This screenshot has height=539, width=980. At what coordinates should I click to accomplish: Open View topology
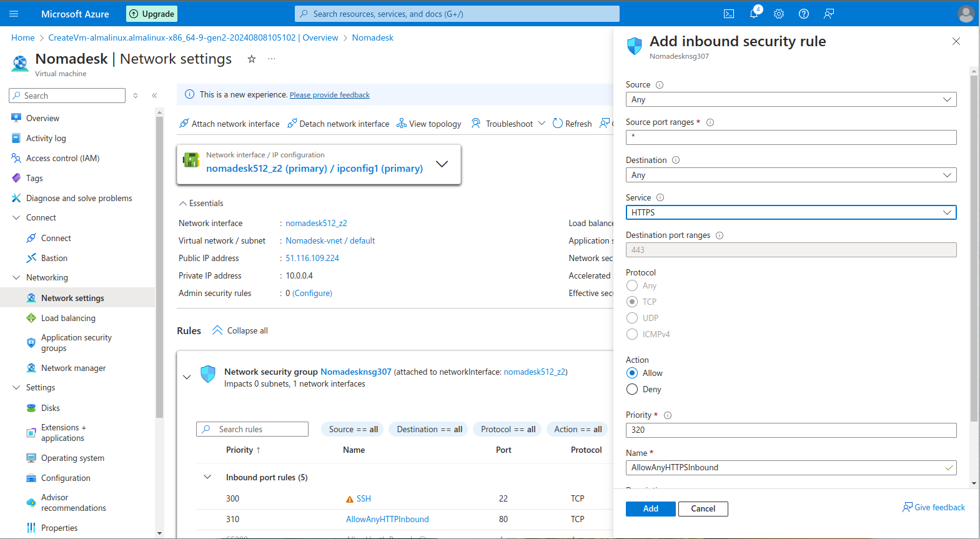click(x=429, y=124)
